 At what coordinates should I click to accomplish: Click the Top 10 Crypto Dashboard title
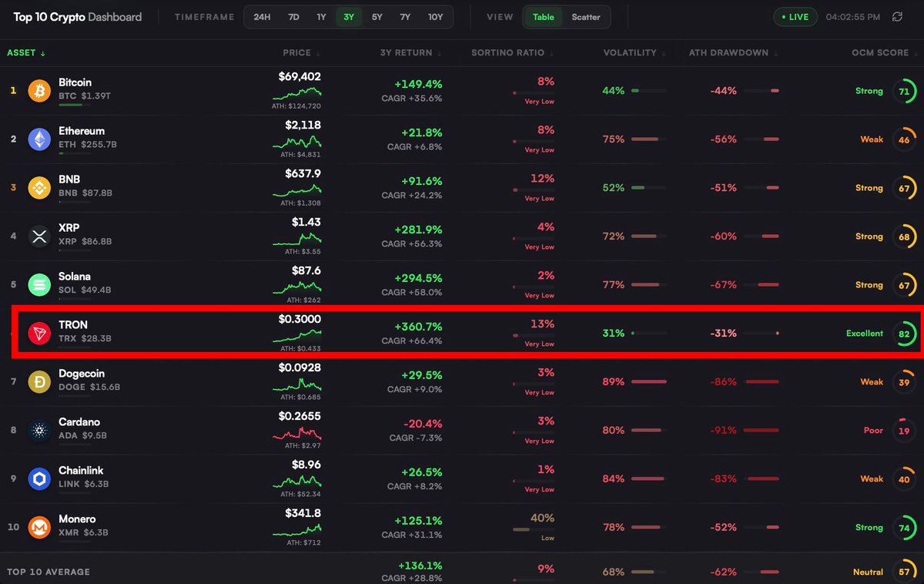[78, 17]
